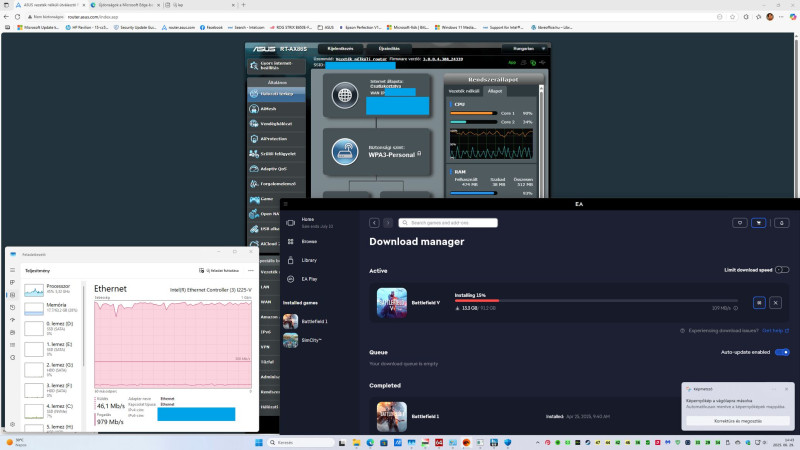Open the wishlist heart icon in EA app

point(740,223)
